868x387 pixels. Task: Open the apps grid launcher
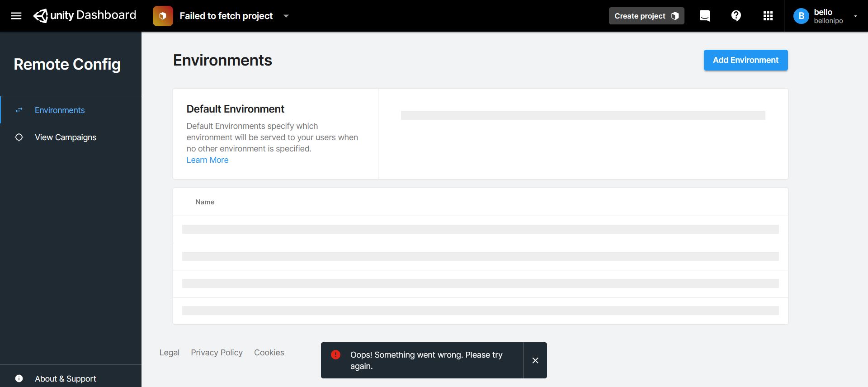tap(768, 16)
